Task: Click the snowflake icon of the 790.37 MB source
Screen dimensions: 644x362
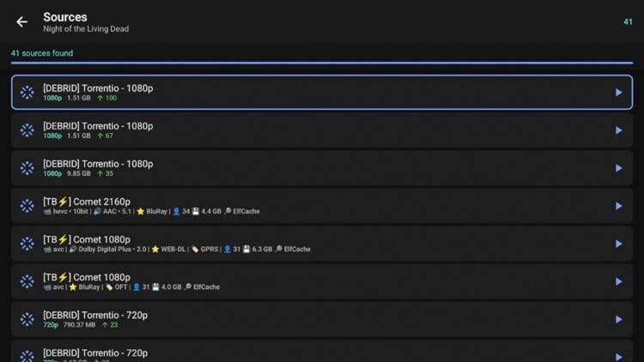Action: pos(27,319)
